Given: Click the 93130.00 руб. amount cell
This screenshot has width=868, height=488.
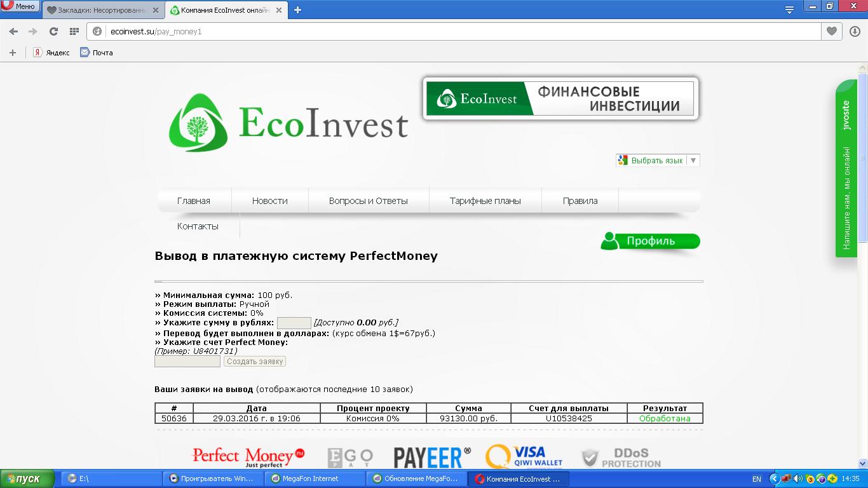Looking at the screenshot, I should pyautogui.click(x=469, y=419).
